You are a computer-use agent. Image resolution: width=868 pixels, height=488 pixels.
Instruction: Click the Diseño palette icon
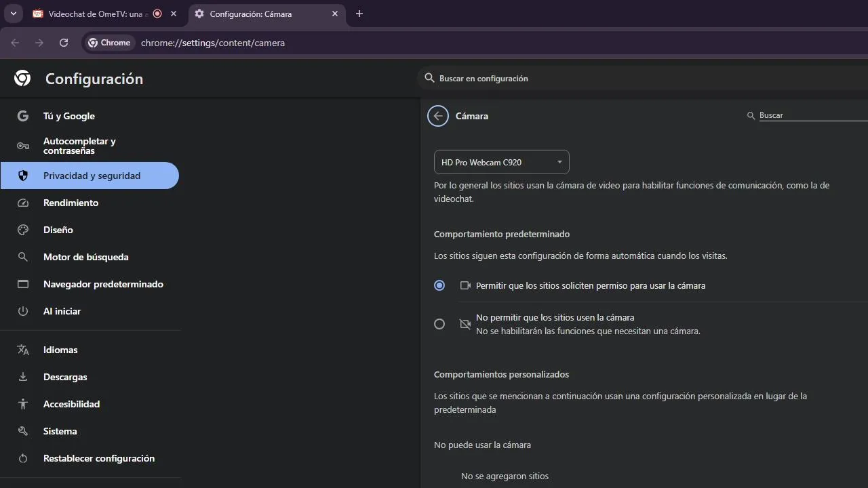click(23, 230)
